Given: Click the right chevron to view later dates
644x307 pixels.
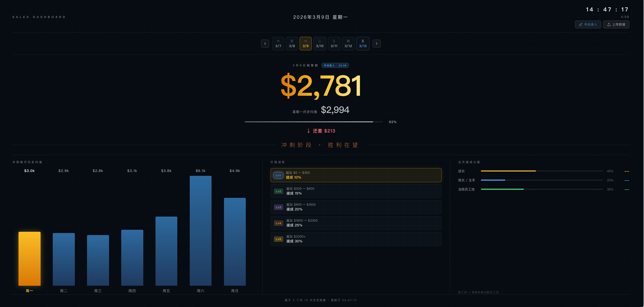Looking at the screenshot, I should tap(376, 43).
